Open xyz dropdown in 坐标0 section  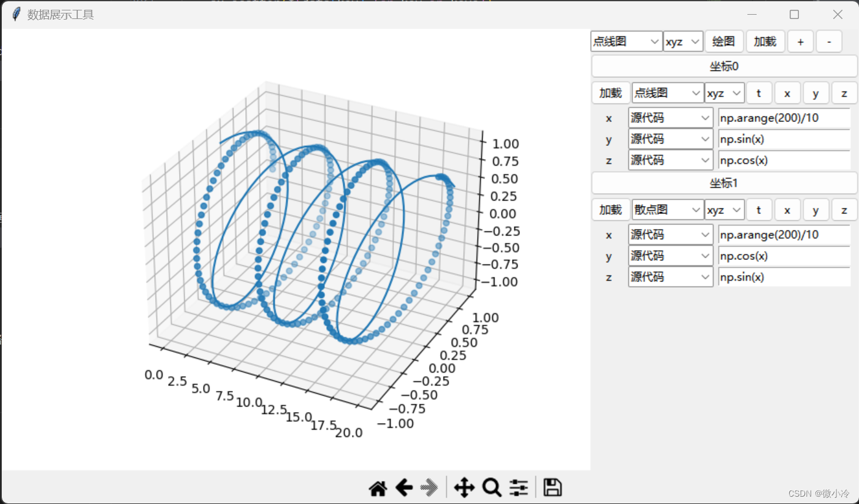coord(725,93)
